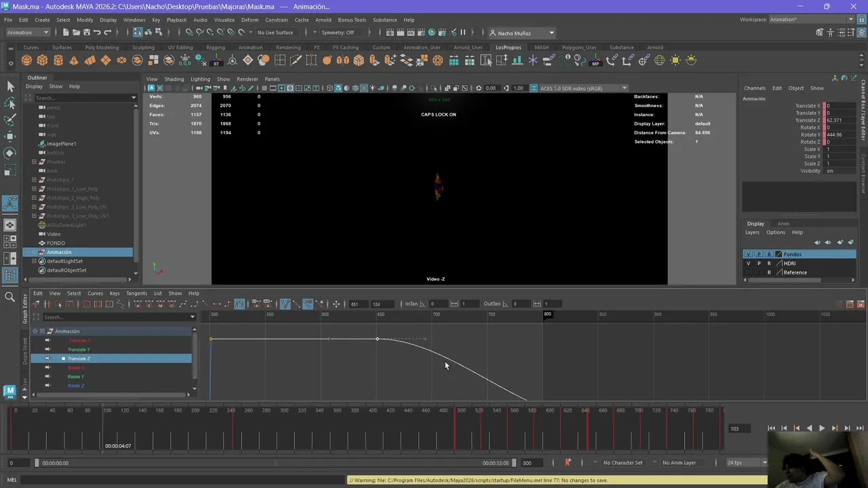The width and height of the screenshot is (868, 488).
Task: Open the Playback menu
Action: coord(176,20)
